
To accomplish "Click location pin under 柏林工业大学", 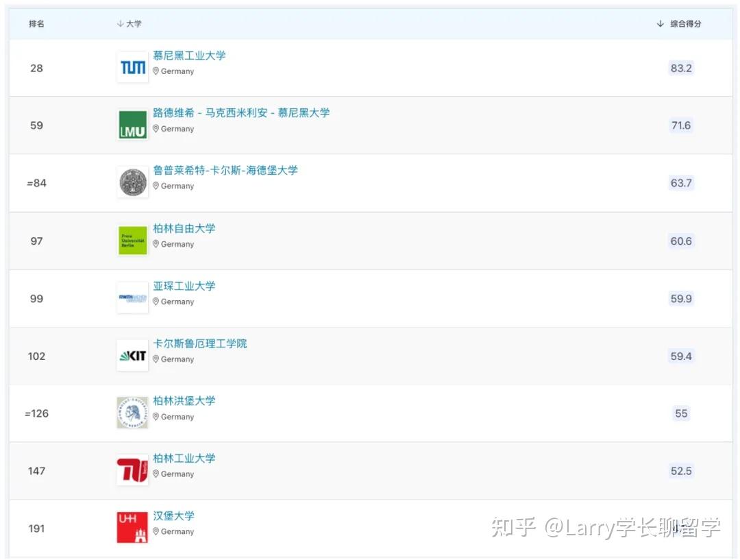I will click(x=156, y=474).
